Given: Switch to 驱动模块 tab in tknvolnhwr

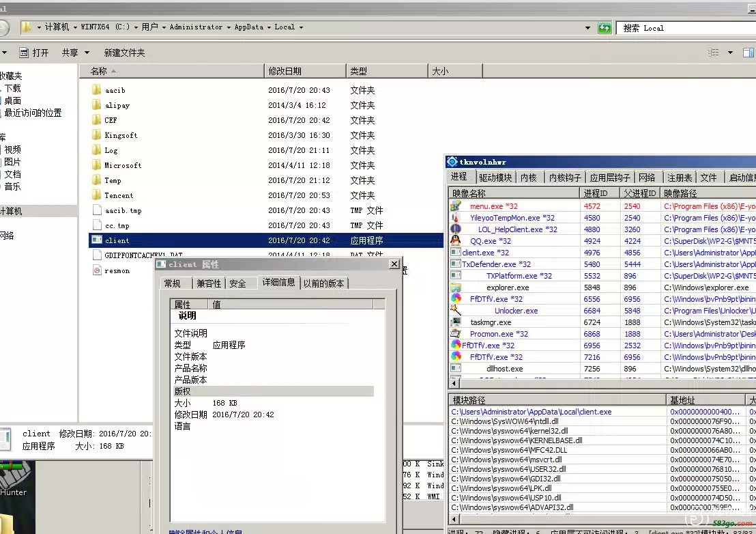Looking at the screenshot, I should (495, 178).
